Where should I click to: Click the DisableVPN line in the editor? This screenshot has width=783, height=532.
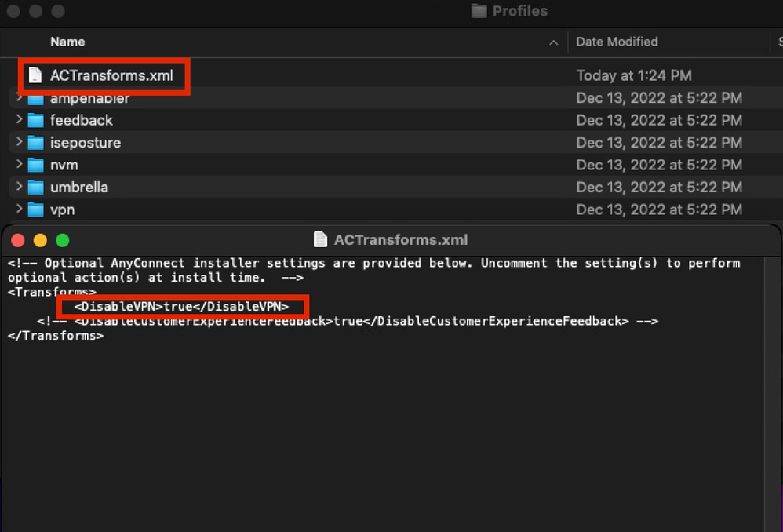click(x=181, y=306)
